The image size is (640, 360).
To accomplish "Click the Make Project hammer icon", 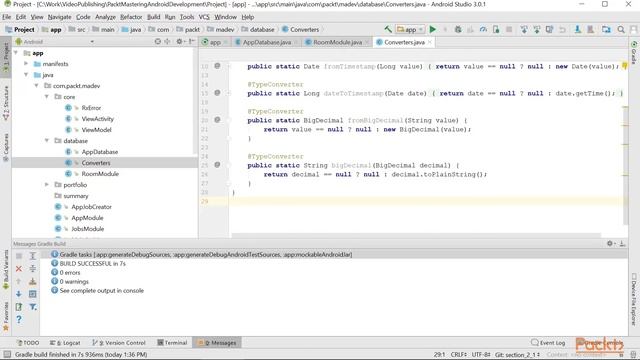I will point(388,29).
